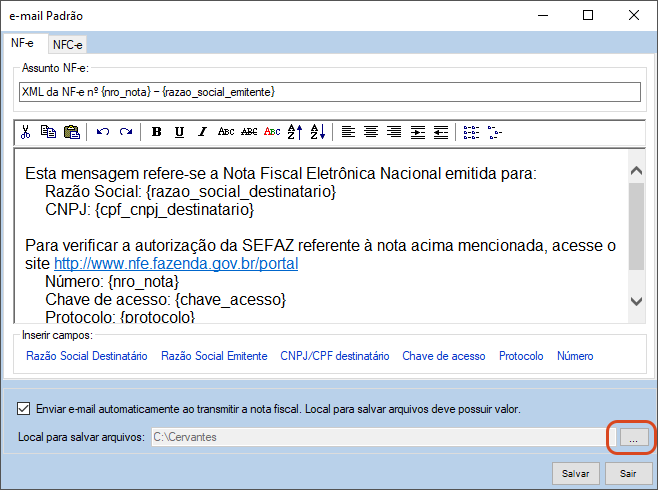This screenshot has width=658, height=490.
Task: Insert the Chave de acesso field
Action: [x=444, y=356]
